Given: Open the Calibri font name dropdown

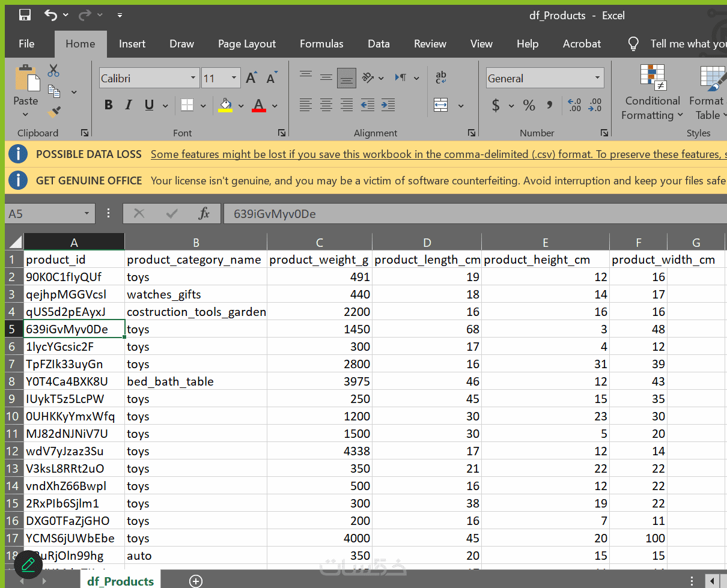Looking at the screenshot, I should point(193,78).
